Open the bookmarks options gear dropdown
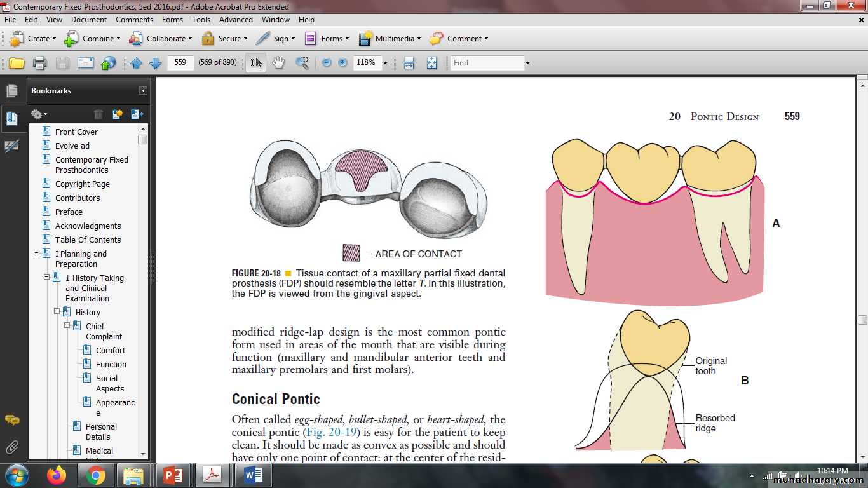This screenshot has width=868, height=488. pyautogui.click(x=39, y=114)
